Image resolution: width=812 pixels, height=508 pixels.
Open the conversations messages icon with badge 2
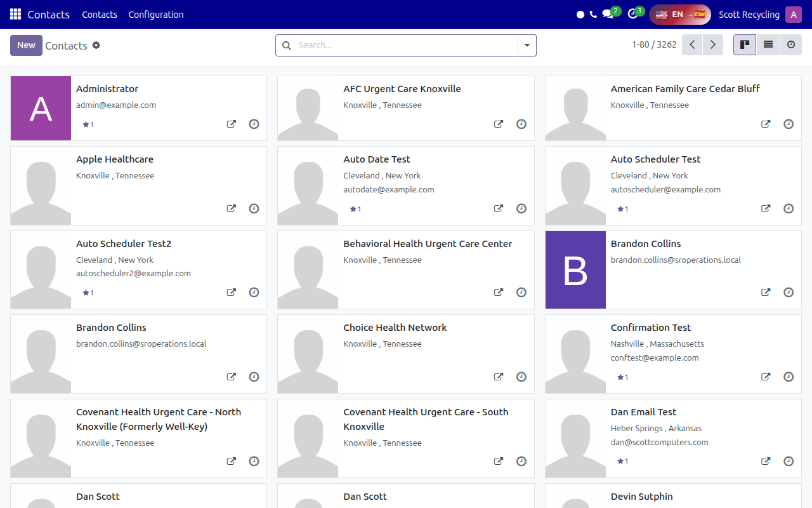(x=608, y=15)
